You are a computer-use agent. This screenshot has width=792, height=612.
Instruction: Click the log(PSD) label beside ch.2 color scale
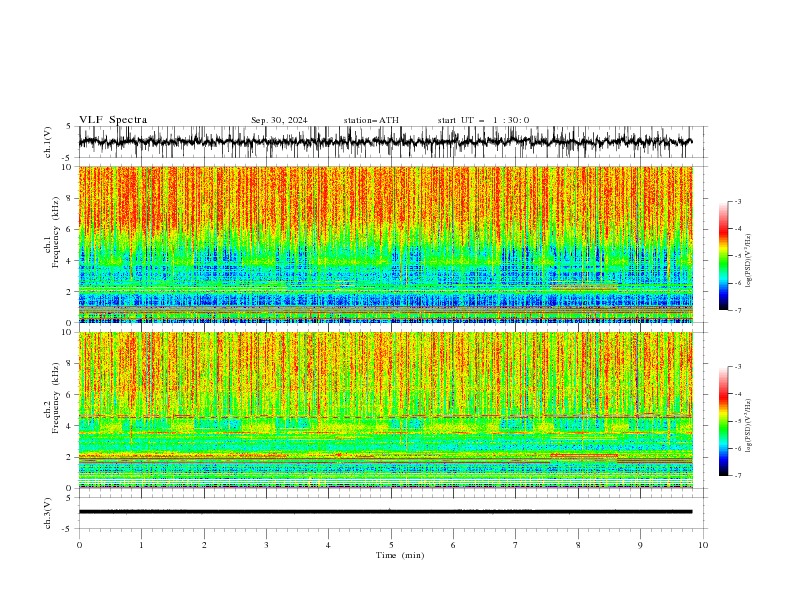pos(749,426)
